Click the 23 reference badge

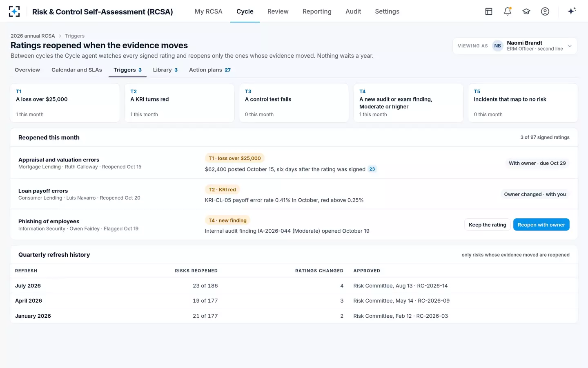372,169
